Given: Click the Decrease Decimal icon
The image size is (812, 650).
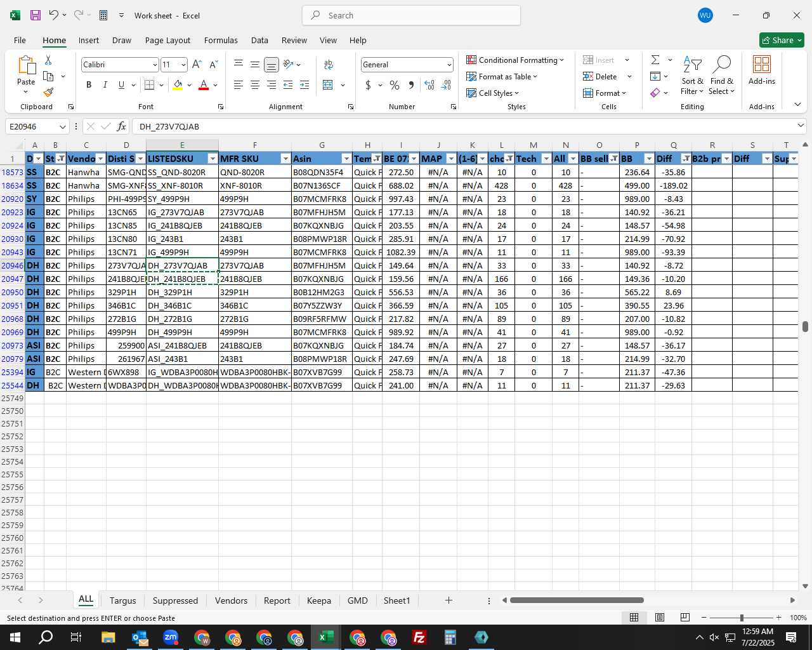Looking at the screenshot, I should coord(446,85).
